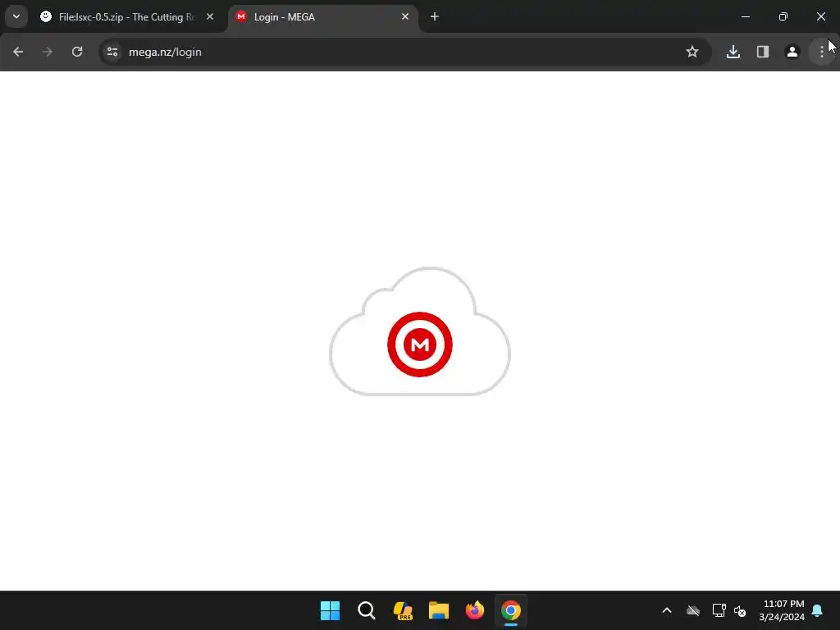840x630 pixels.
Task: Open the Chrome profile menu
Action: 792,52
